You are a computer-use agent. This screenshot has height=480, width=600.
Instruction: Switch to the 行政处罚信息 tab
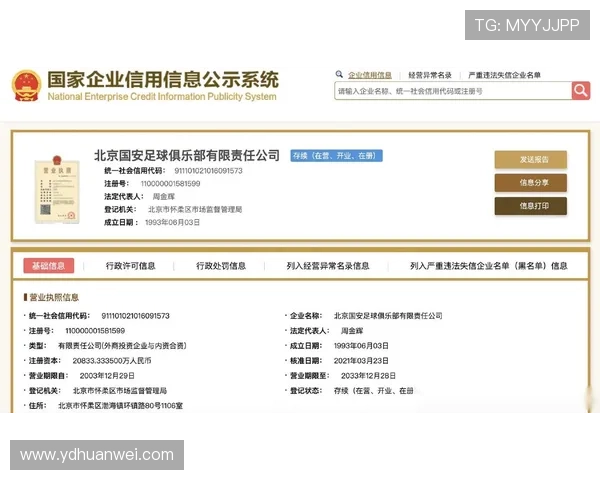[x=221, y=266]
